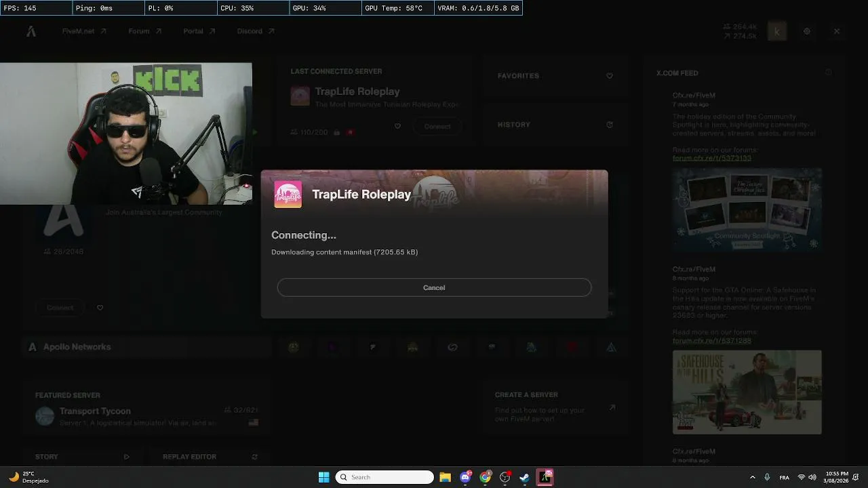The width and height of the screenshot is (868, 488).
Task: Click the TrapLife Roleplay server logo in dialog
Action: 288,195
